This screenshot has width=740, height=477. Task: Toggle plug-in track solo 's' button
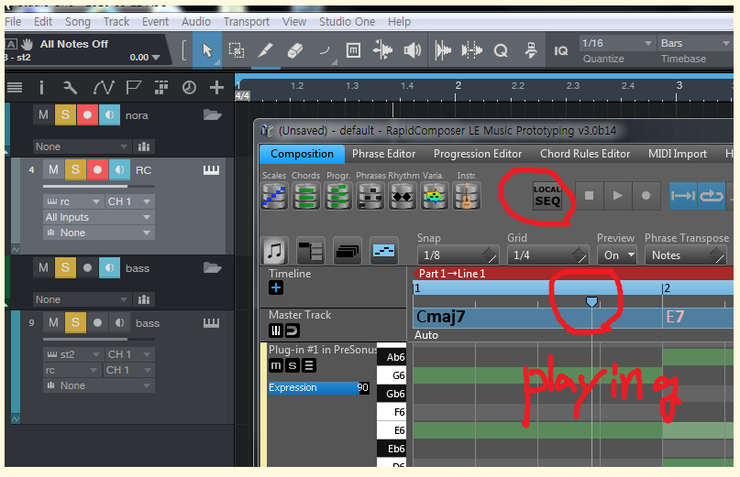(x=293, y=366)
